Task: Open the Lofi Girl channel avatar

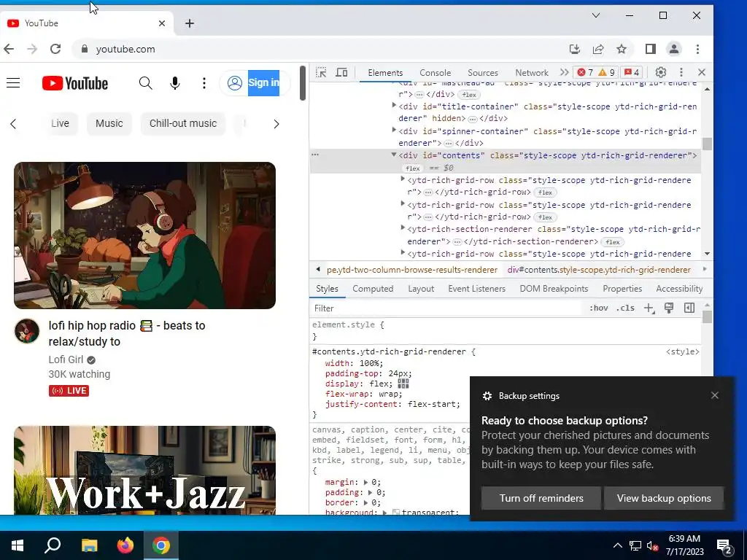Action: (x=27, y=330)
